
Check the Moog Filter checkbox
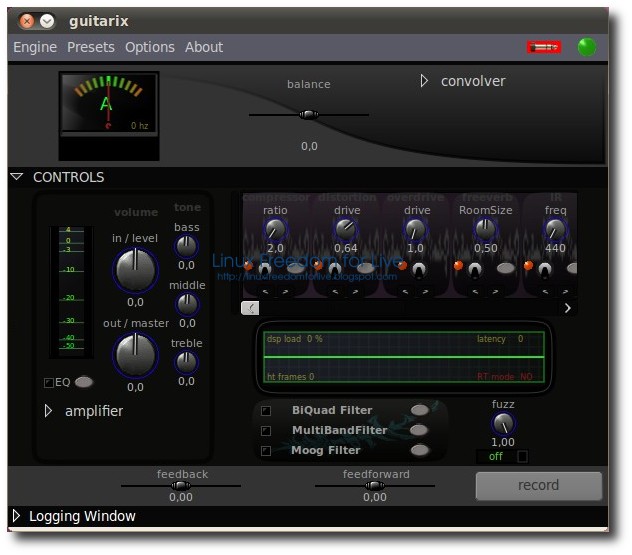[266, 451]
